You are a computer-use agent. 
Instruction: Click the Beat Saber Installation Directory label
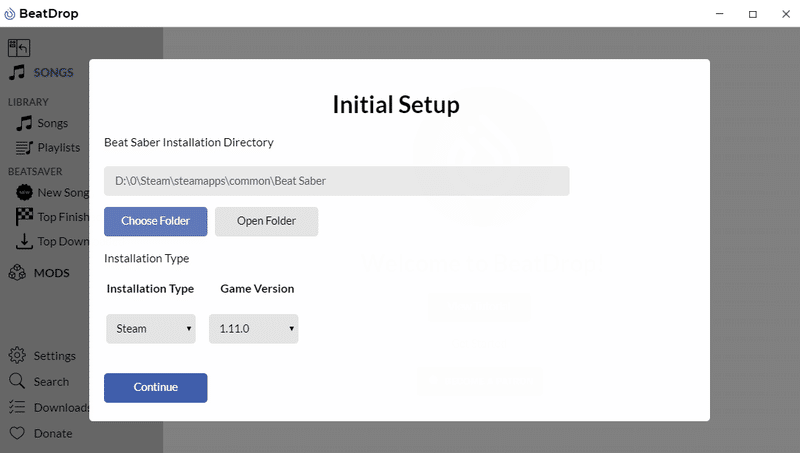tap(189, 142)
